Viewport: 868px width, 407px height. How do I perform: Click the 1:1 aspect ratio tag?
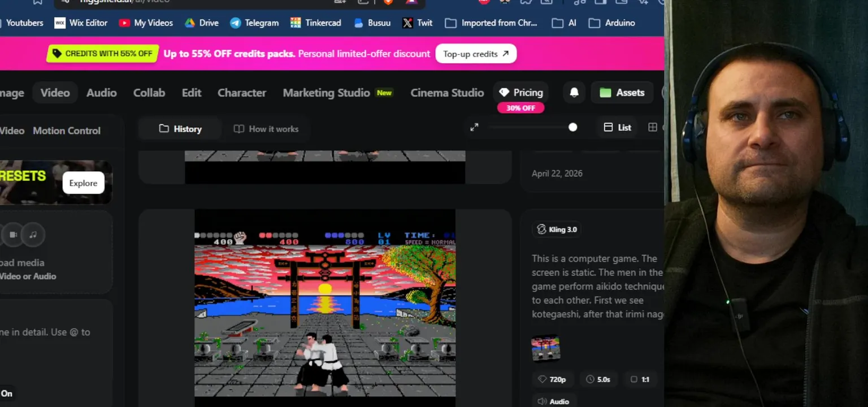coord(640,379)
